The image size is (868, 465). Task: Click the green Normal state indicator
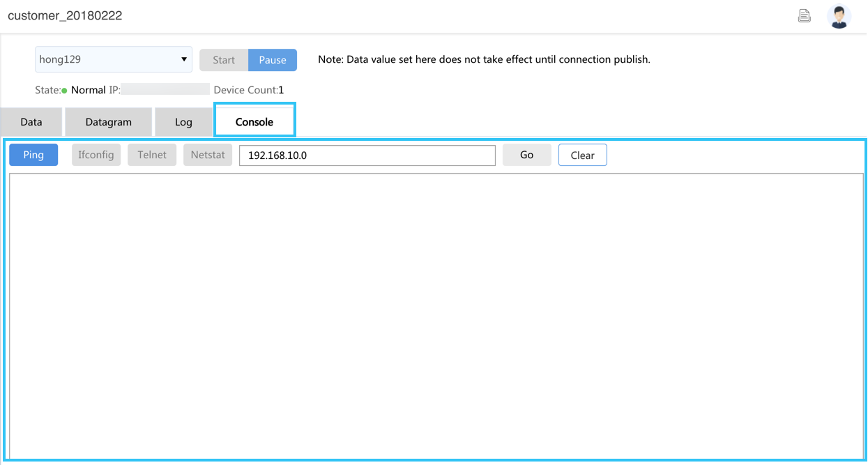point(64,91)
